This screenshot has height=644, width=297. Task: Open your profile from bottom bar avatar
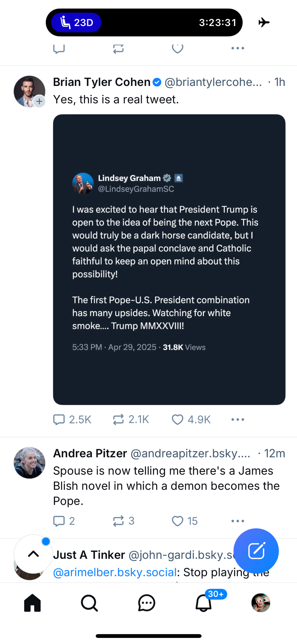(x=261, y=603)
